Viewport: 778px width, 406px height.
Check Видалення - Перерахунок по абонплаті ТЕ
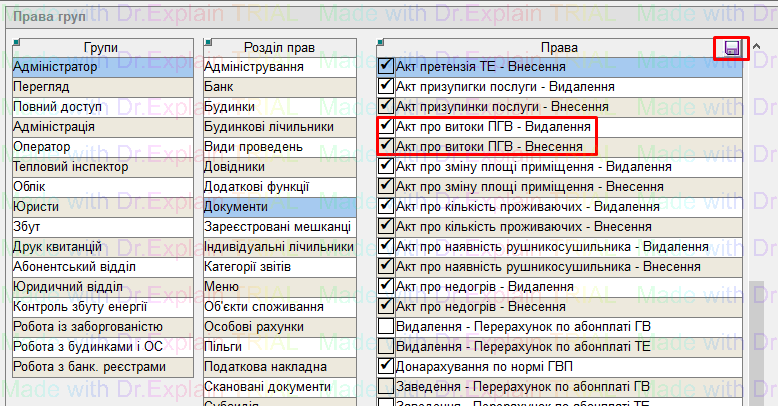coord(386,346)
